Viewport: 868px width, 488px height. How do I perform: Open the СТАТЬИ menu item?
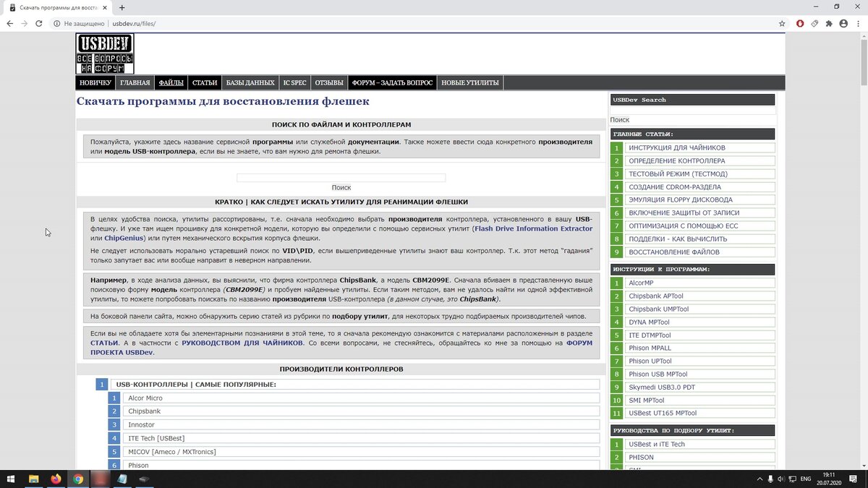click(205, 82)
